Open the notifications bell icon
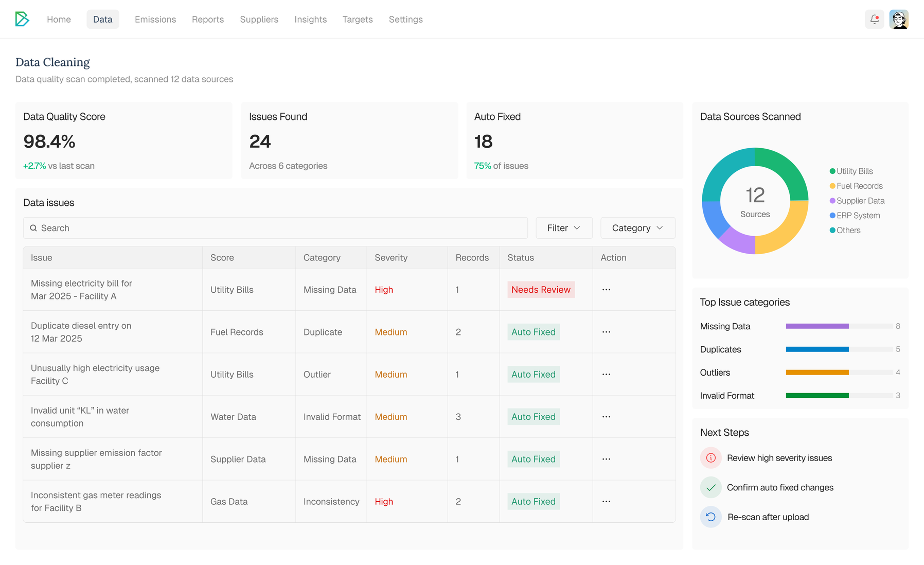This screenshot has width=924, height=565. point(874,19)
